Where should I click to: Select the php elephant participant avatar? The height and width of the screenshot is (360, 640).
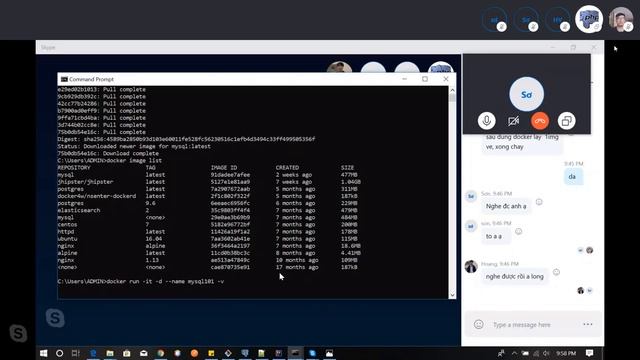[589, 19]
